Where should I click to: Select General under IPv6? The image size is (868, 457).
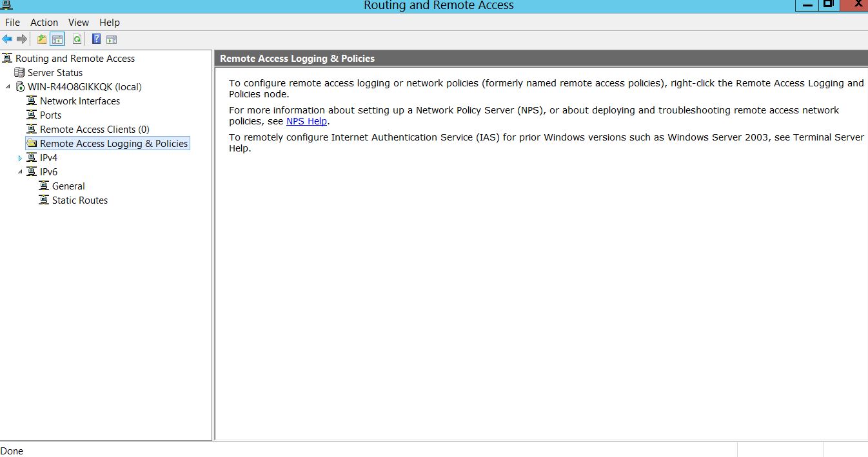[68, 186]
